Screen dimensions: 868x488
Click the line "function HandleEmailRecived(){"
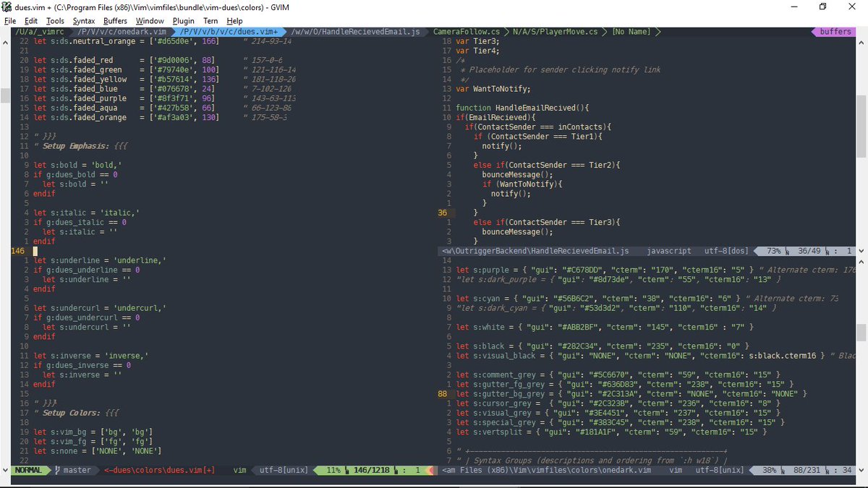(522, 108)
